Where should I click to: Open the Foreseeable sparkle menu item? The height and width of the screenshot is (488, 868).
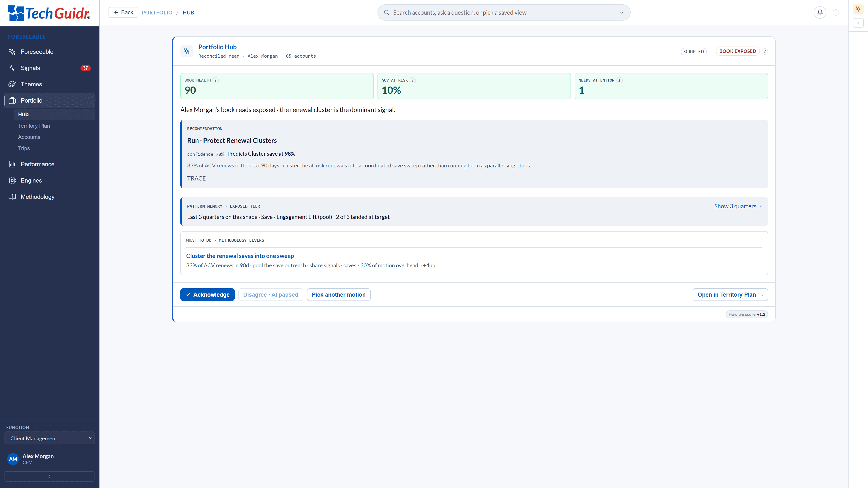[x=49, y=52]
